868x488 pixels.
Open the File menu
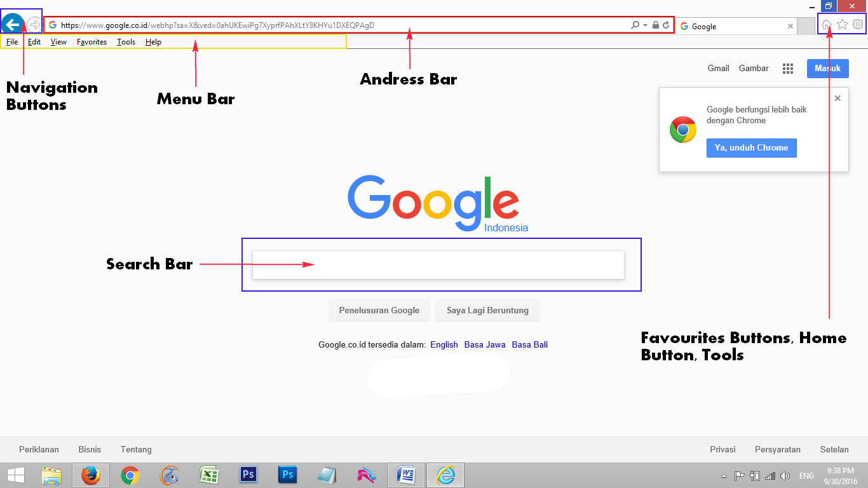tap(12, 42)
